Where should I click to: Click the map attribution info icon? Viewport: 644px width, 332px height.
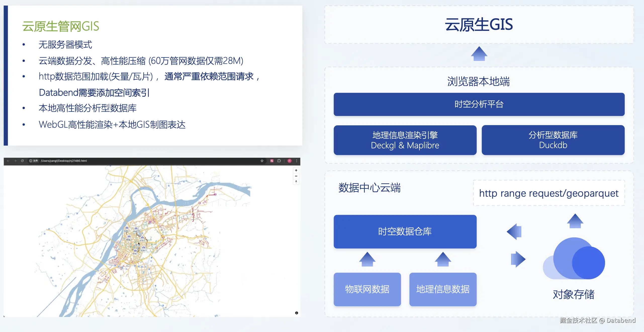[297, 313]
